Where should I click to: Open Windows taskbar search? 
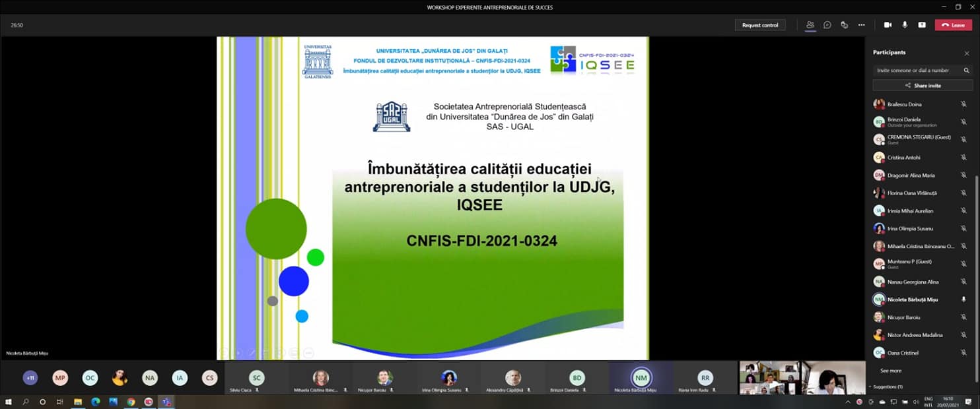[26, 402]
